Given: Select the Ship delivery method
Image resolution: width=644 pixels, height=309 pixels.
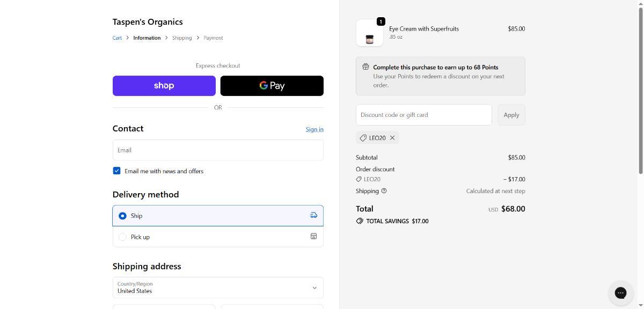Looking at the screenshot, I should [x=122, y=216].
